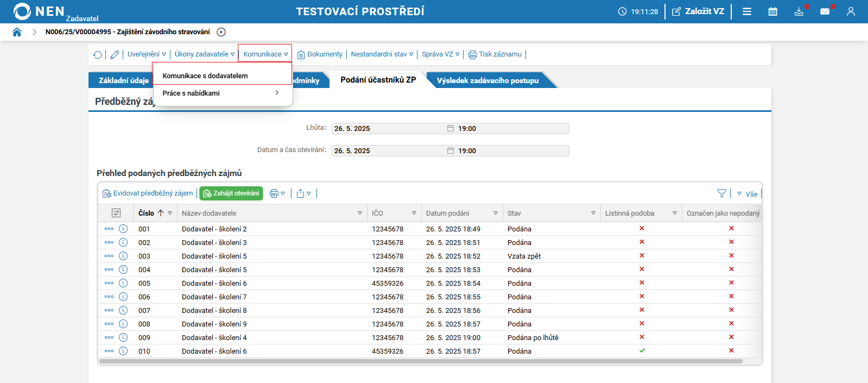Open Stav column filter arrow
Image resolution: width=868 pixels, height=383 pixels.
pyautogui.click(x=593, y=213)
